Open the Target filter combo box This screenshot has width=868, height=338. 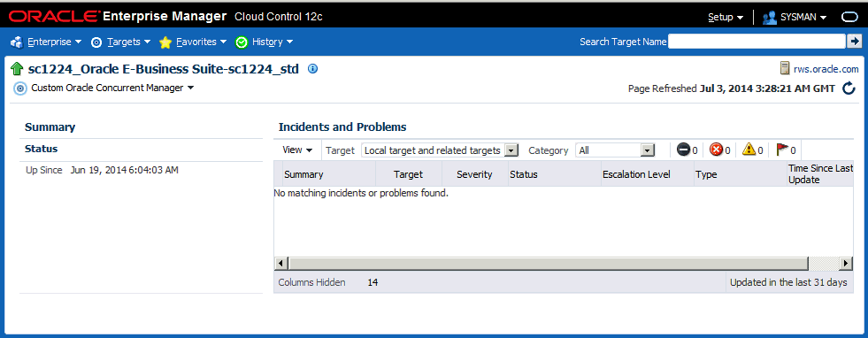440,150
